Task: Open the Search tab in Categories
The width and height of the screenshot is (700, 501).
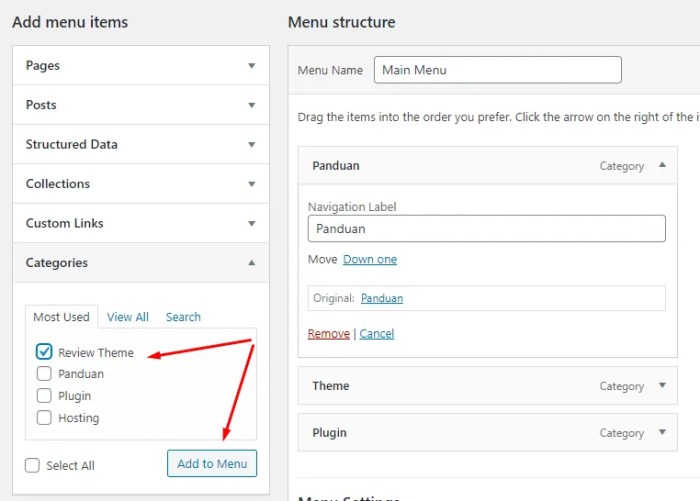Action: [183, 317]
